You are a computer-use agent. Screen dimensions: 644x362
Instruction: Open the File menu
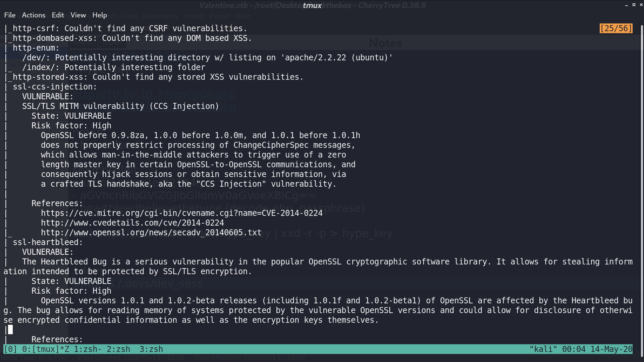pyautogui.click(x=10, y=15)
